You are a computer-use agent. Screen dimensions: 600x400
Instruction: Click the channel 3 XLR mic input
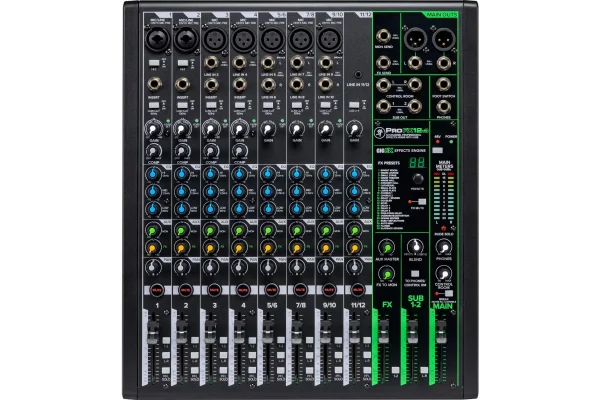tap(215, 39)
